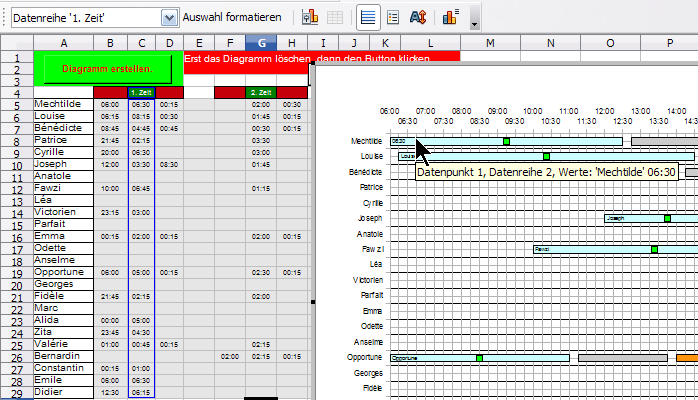Click the green marker on Louise's bar

pos(546,156)
